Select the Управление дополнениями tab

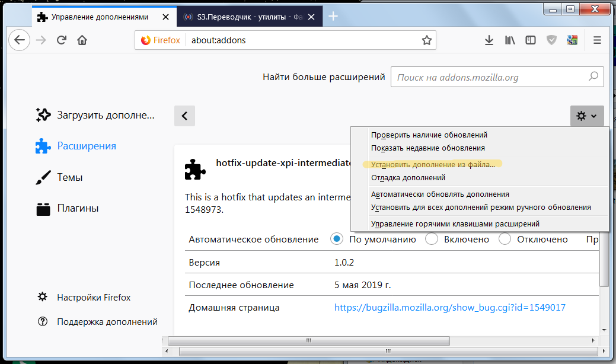(104, 17)
